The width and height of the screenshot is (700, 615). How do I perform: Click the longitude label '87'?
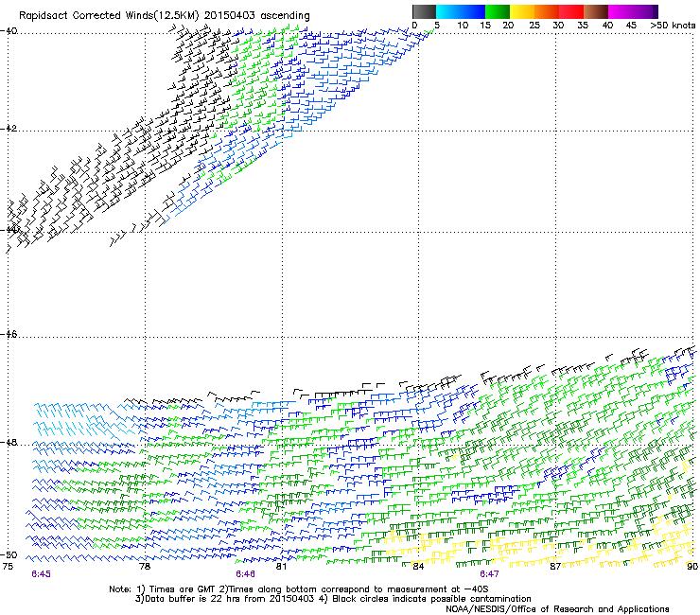(555, 567)
